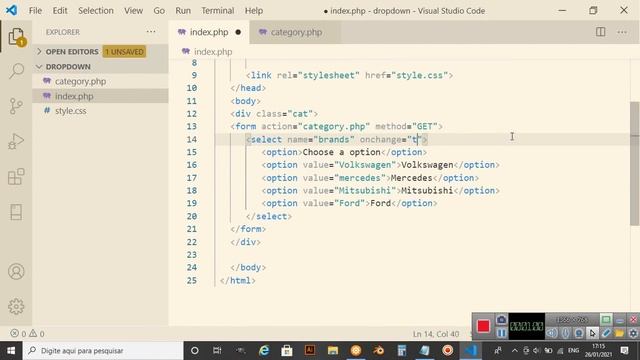Viewport: 640px width, 360px height.
Task: Open the Selection menu
Action: pyautogui.click(x=96, y=11)
